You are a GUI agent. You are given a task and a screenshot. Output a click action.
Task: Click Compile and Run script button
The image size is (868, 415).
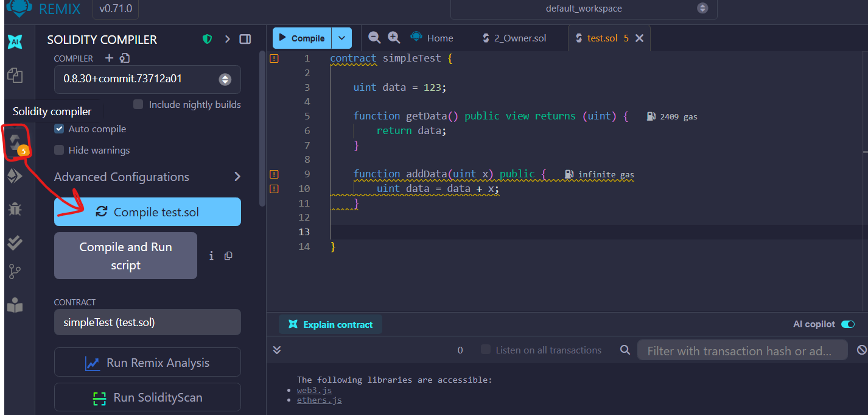point(125,256)
